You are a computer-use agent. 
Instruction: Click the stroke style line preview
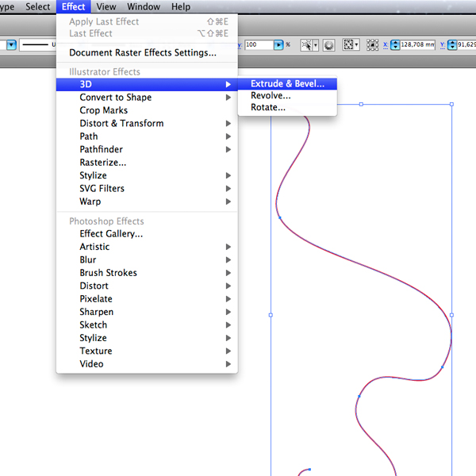[x=37, y=45]
